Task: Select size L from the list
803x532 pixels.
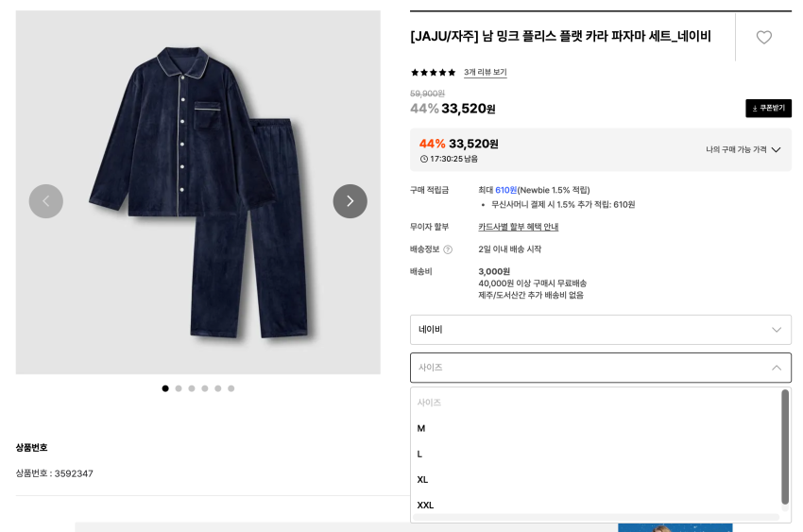Action: click(x=420, y=454)
